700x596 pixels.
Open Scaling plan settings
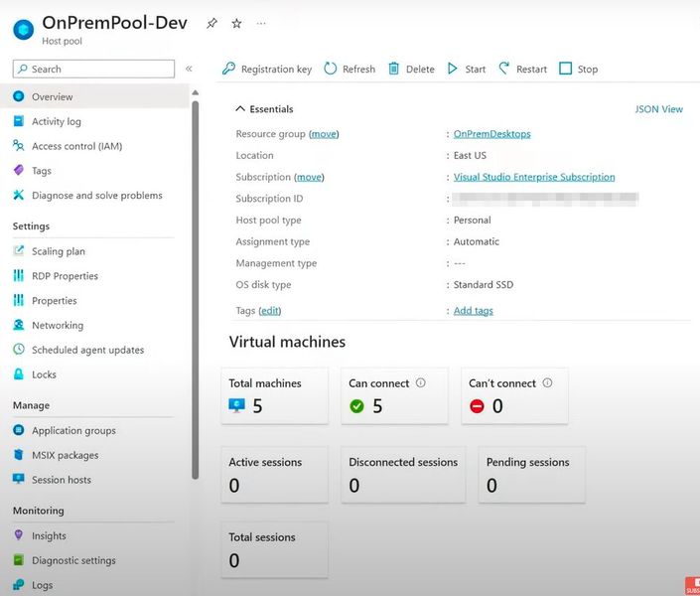pyautogui.click(x=58, y=251)
